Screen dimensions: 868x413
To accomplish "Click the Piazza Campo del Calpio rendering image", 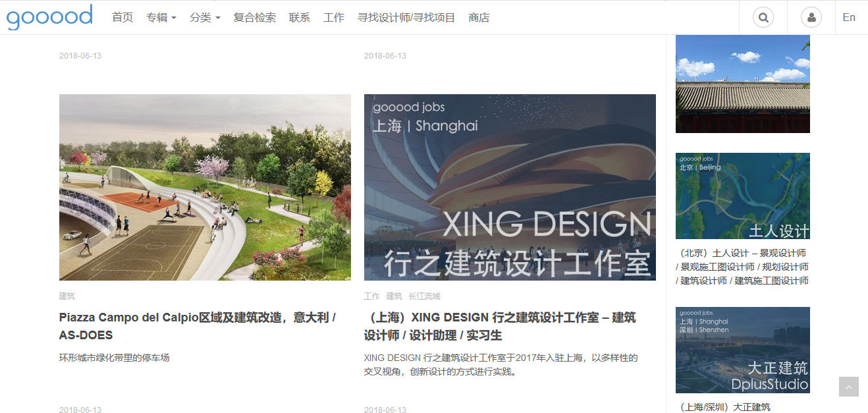I will tap(205, 187).
